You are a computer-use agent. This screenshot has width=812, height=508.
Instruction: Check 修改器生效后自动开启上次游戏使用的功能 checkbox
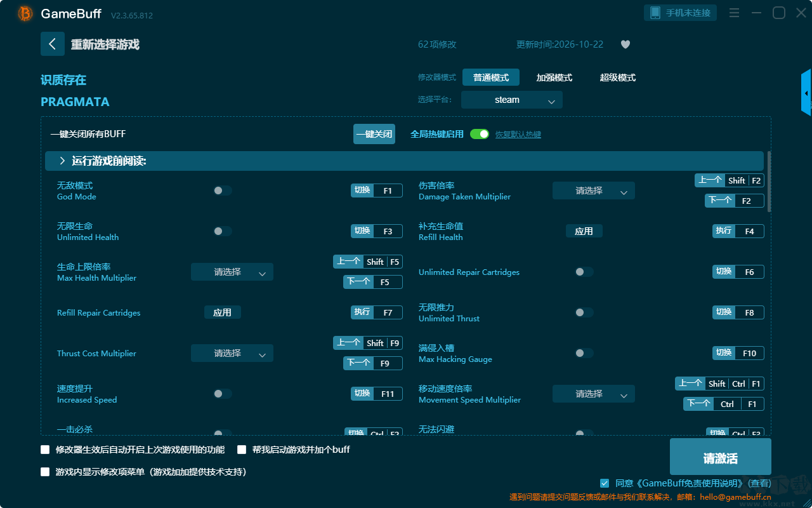tap(45, 450)
